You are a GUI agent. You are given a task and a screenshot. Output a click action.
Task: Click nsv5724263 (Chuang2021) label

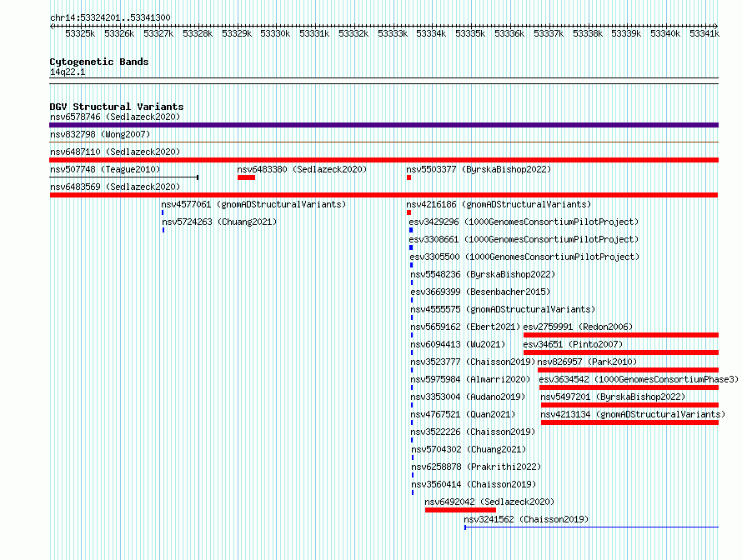[x=219, y=222]
